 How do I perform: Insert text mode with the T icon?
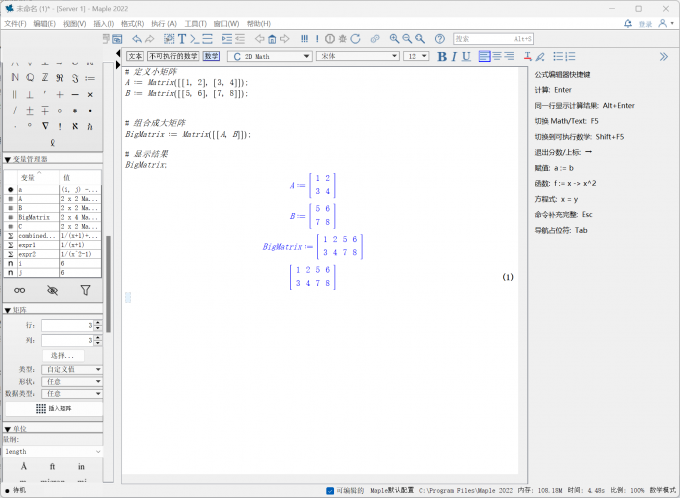coord(182,39)
